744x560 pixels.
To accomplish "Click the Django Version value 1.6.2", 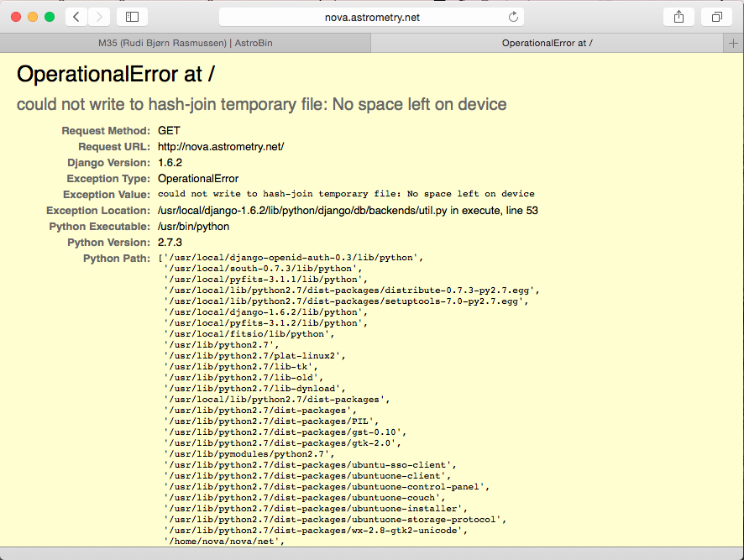I will coord(170,163).
